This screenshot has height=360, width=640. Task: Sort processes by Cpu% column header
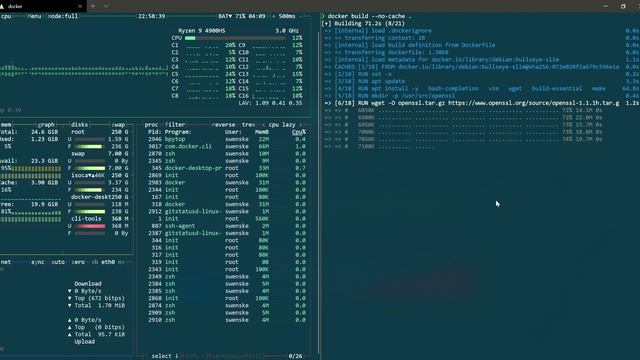click(x=299, y=132)
